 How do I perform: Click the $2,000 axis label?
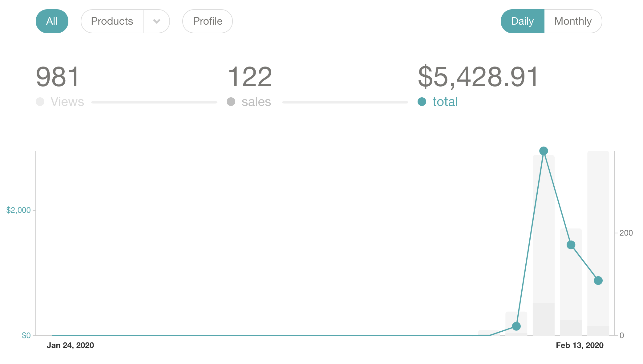point(18,210)
